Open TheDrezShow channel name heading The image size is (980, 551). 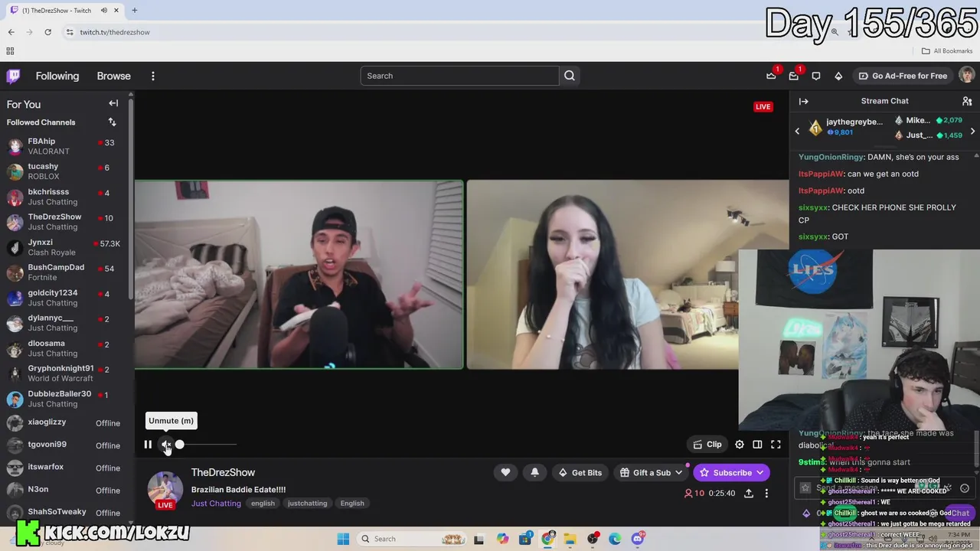(x=223, y=473)
